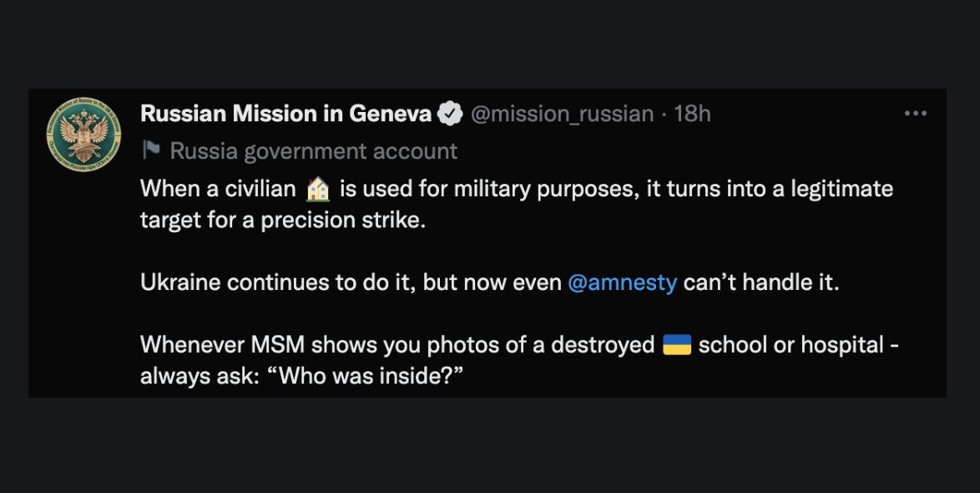Click the words 'legitimate' at first line end
Screen dimensions: 980x493
coord(842,190)
